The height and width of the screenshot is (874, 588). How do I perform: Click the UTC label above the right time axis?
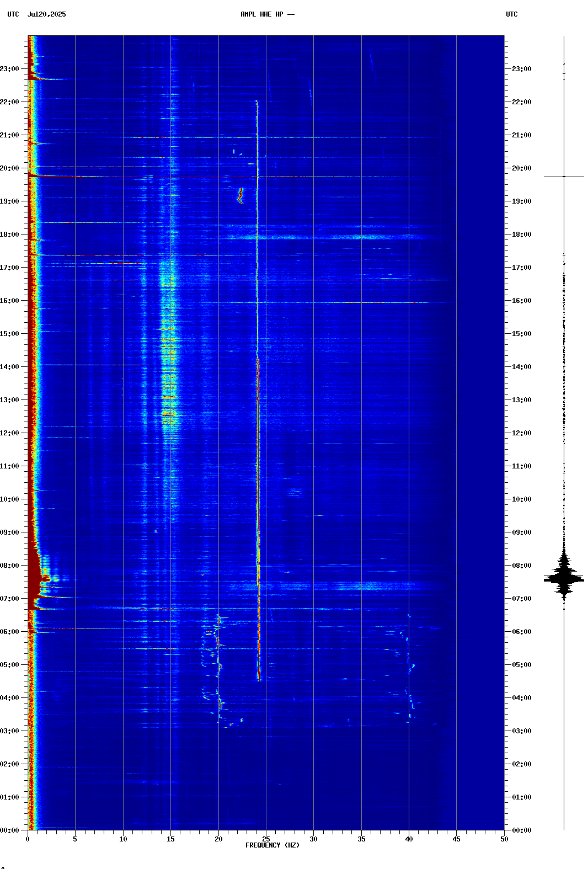coord(512,14)
